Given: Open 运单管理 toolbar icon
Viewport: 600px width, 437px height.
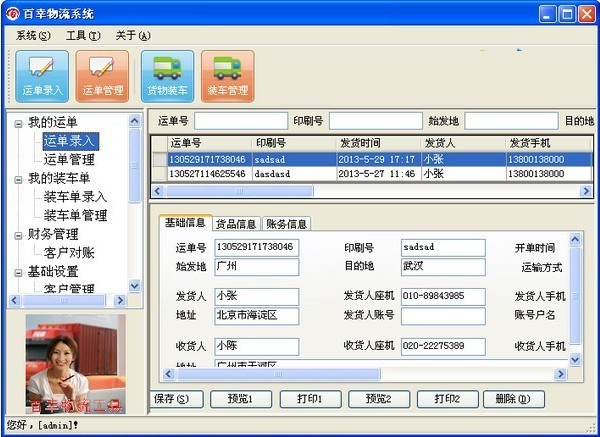Looking at the screenshot, I should [x=103, y=76].
